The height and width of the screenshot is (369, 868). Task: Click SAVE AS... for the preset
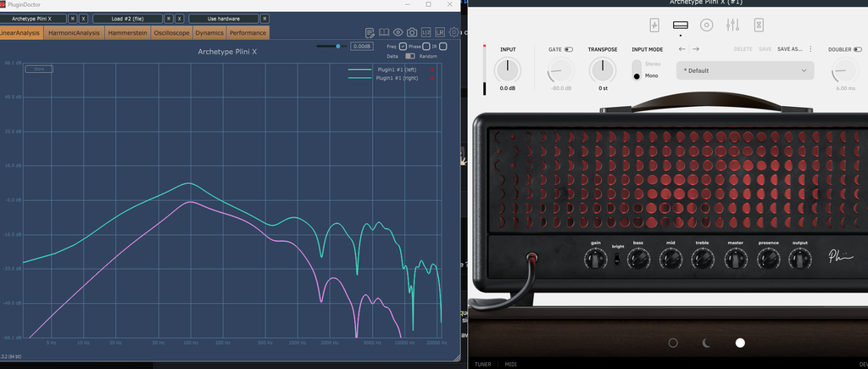[x=789, y=49]
